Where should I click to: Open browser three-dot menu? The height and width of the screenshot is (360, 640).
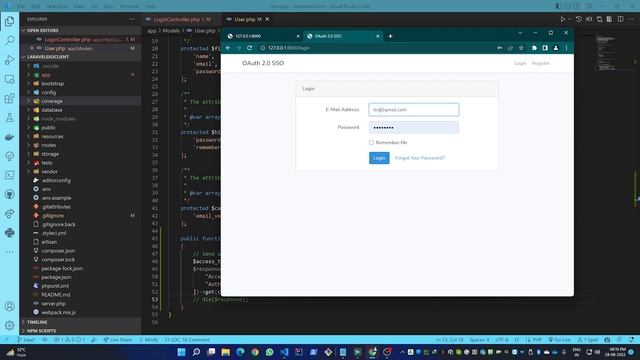[566, 48]
